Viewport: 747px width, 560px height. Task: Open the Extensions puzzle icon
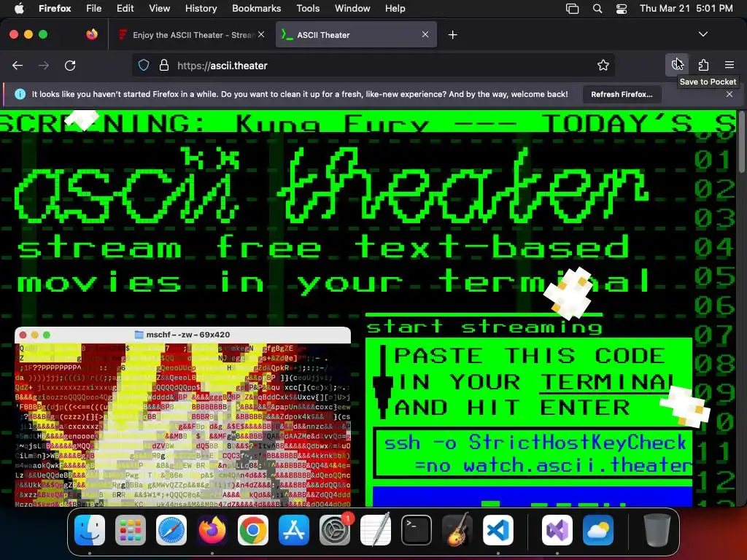(x=703, y=65)
